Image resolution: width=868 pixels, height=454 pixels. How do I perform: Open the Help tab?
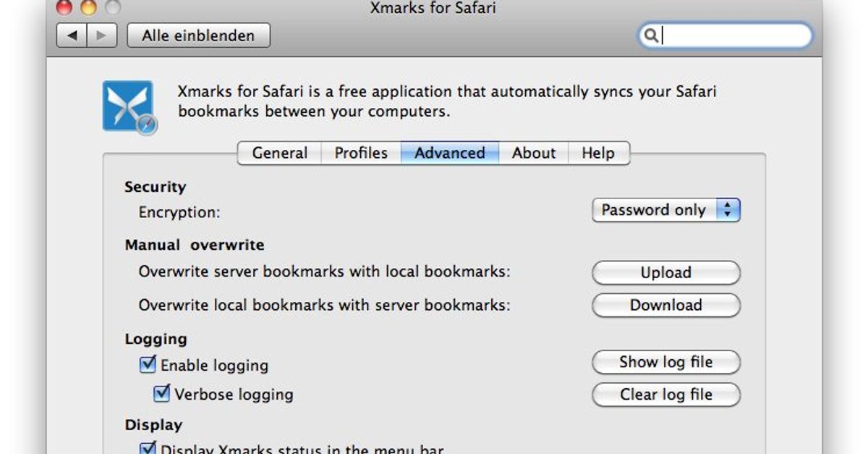(599, 153)
